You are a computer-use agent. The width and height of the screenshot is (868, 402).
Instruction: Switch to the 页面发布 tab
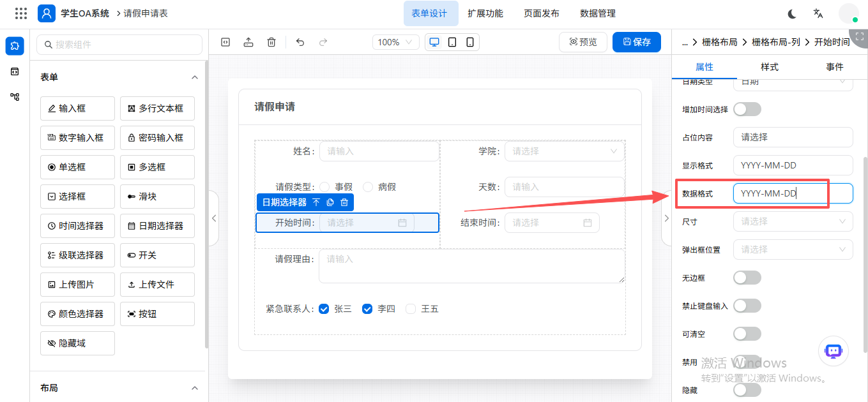point(542,13)
